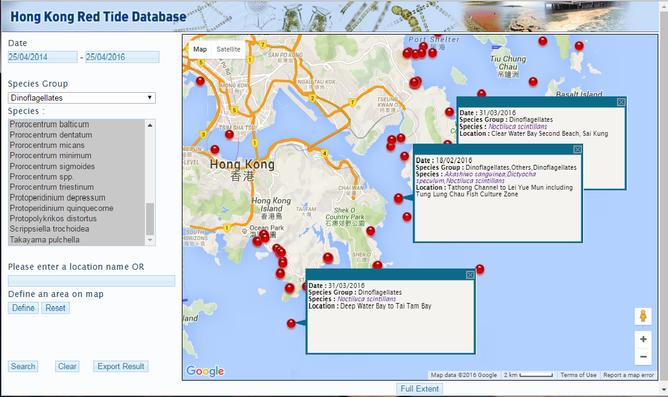Close the Tathong Channel info popup

tap(577, 149)
